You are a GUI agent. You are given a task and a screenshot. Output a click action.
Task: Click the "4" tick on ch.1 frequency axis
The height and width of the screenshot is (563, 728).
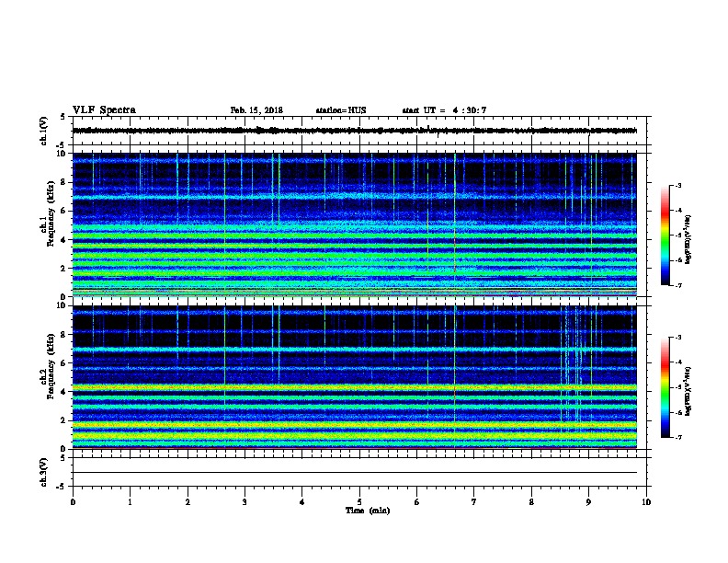(x=64, y=240)
